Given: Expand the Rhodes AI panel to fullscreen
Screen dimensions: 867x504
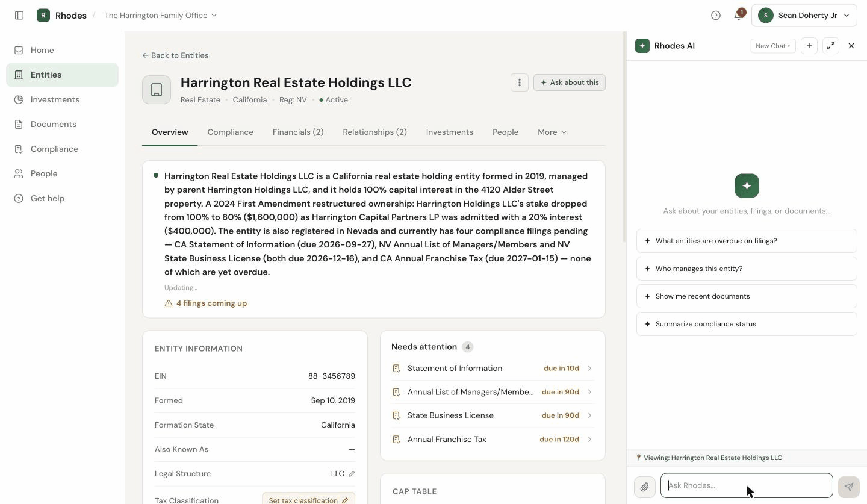Looking at the screenshot, I should point(831,46).
